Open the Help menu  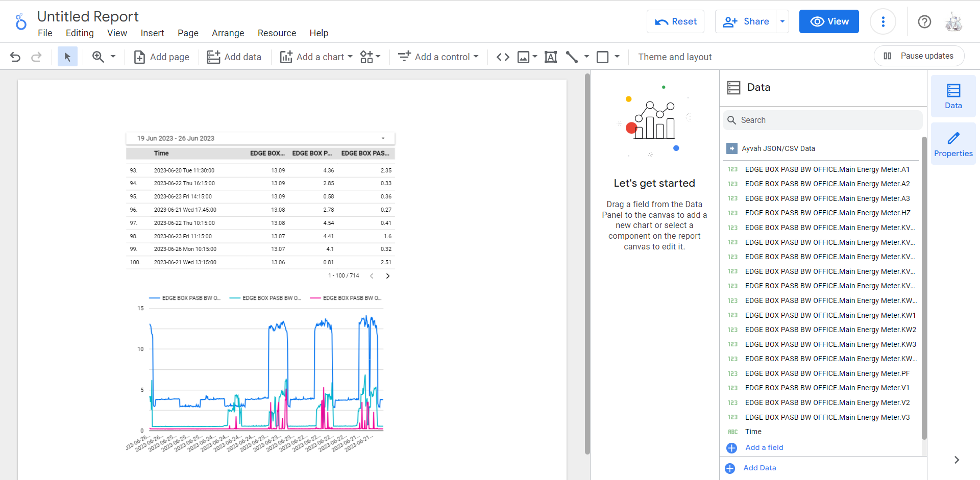tap(318, 33)
